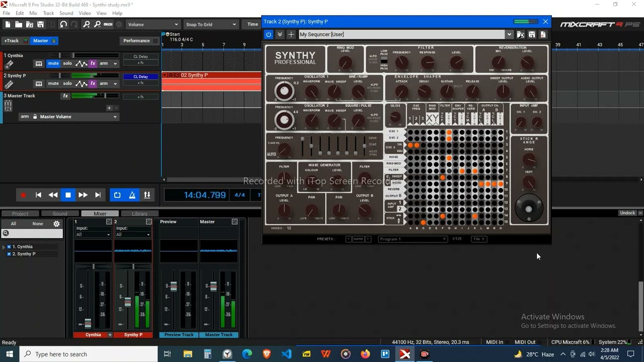Screen dimensions: 644x362
Task: Click the Add Sound File toolbar icon
Action: [30, 24]
